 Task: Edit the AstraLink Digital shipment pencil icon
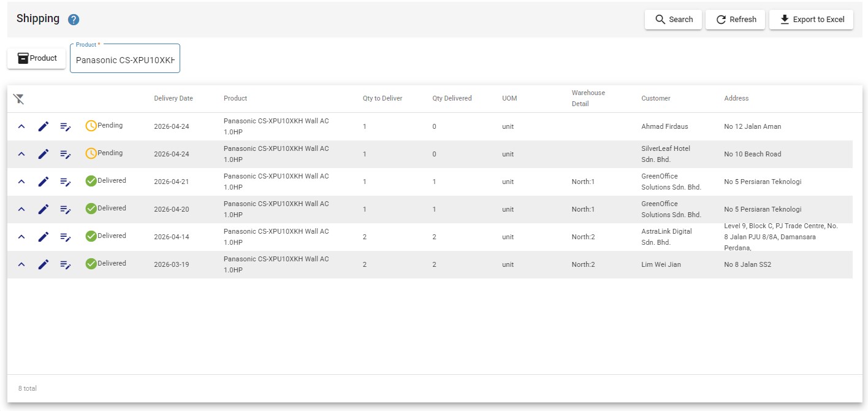click(x=44, y=237)
